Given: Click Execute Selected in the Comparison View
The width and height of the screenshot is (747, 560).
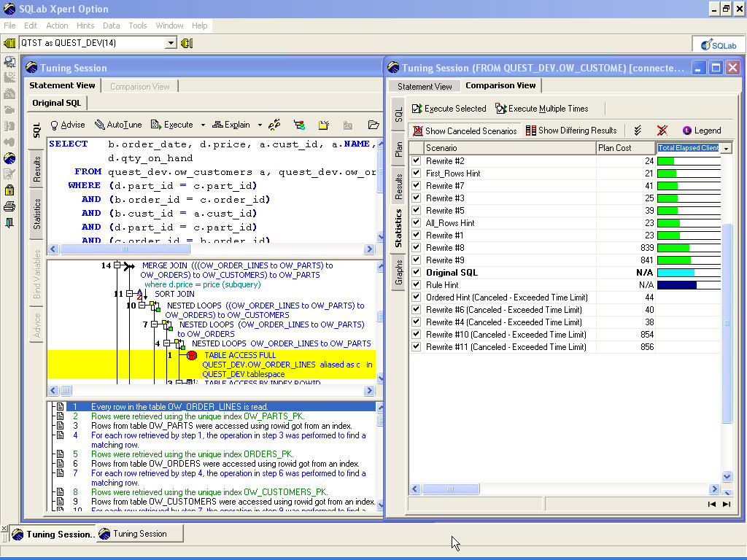Looking at the screenshot, I should click(449, 109).
